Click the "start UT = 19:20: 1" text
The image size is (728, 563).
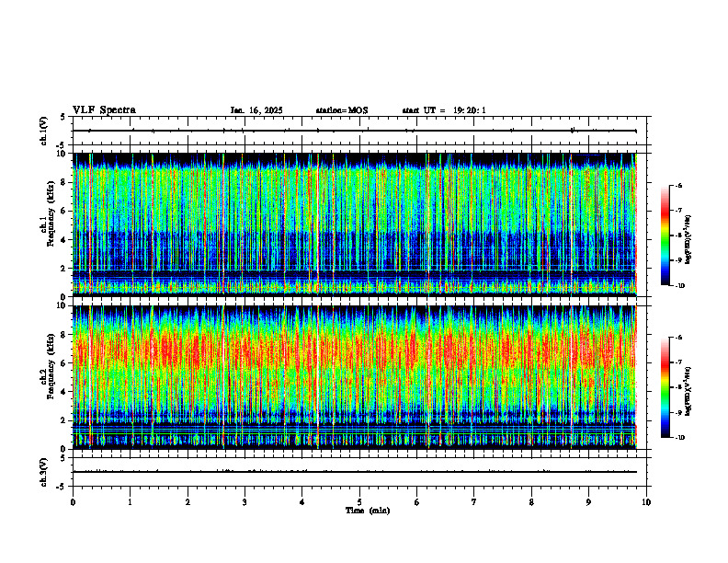click(x=444, y=110)
